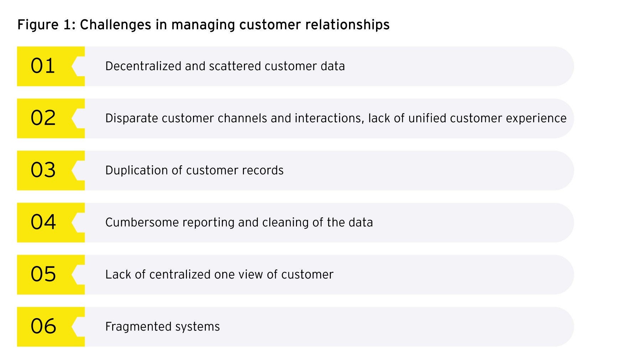Click the "Disparate customer channels and interactions" text

pyautogui.click(x=335, y=118)
